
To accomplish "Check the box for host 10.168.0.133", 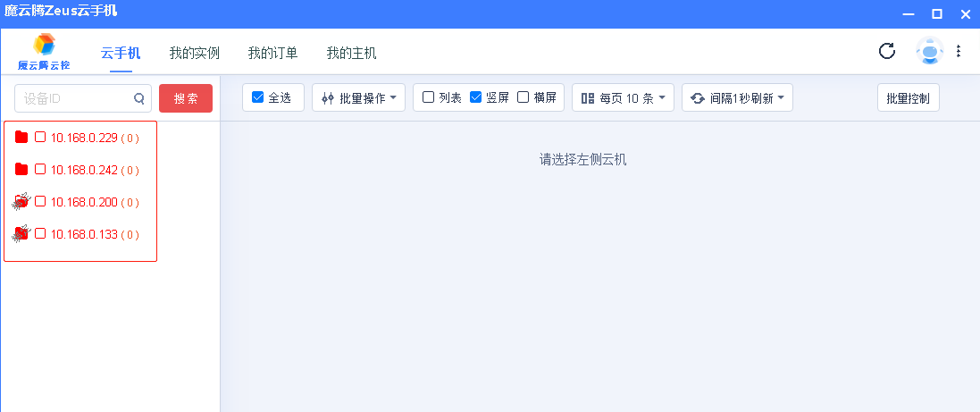I will point(40,233).
